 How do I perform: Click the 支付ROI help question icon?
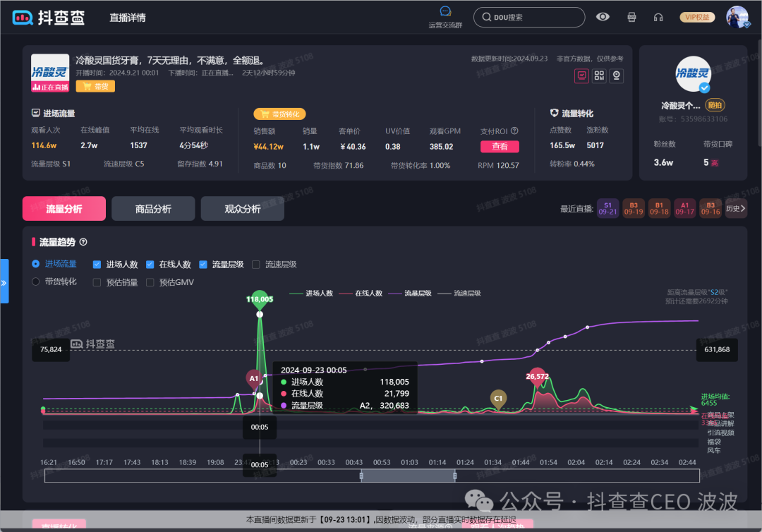pyautogui.click(x=514, y=131)
